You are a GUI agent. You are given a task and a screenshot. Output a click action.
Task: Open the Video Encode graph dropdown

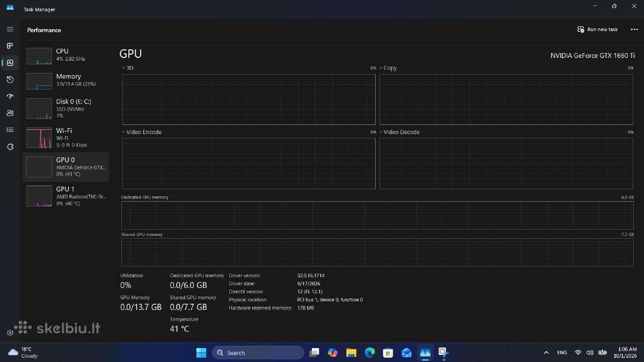[142, 132]
